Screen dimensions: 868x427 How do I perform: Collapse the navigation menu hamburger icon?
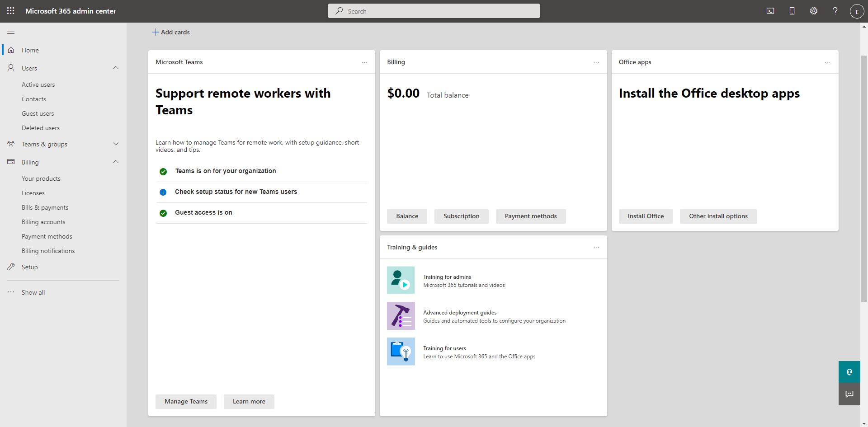(x=11, y=32)
